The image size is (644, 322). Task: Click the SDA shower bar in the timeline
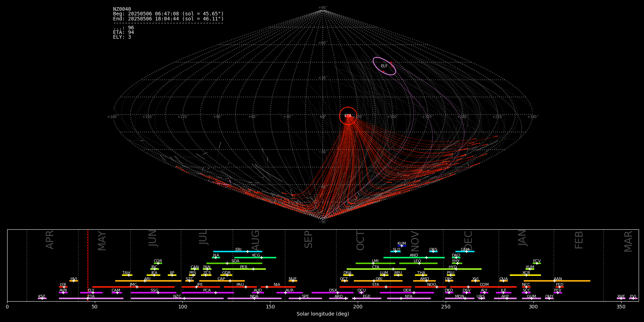tap(234, 263)
